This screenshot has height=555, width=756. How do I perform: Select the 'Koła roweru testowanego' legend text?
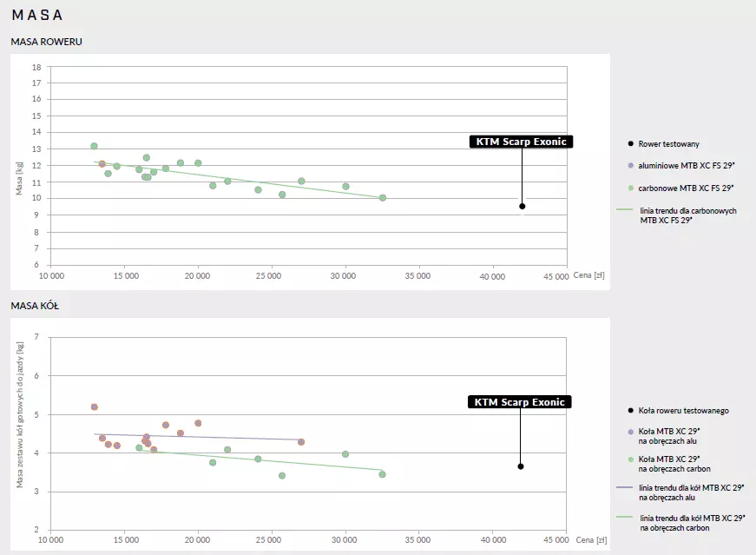pos(684,411)
